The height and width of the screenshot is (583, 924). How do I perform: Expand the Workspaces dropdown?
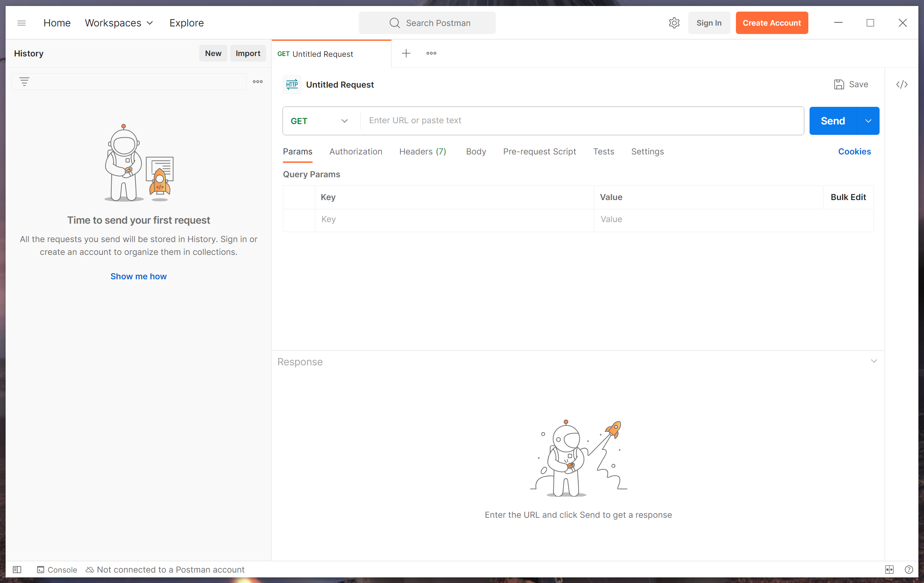click(x=119, y=23)
